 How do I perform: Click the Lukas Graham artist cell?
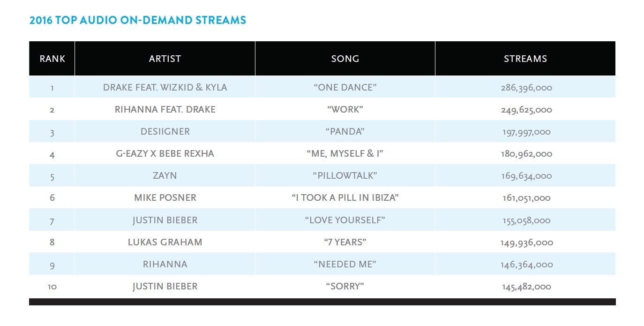(165, 242)
